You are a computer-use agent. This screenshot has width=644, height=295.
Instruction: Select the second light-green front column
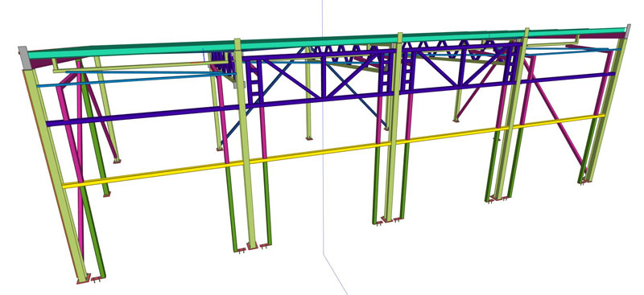pyautogui.click(x=246, y=144)
